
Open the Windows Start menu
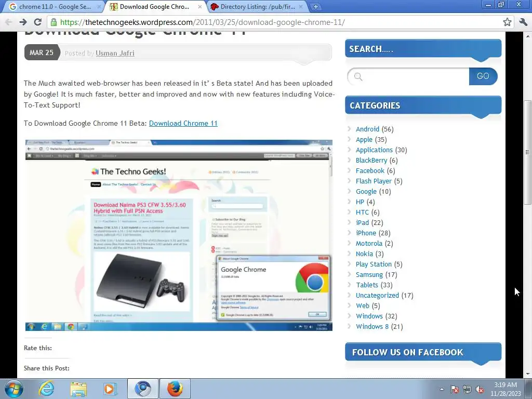[14, 389]
